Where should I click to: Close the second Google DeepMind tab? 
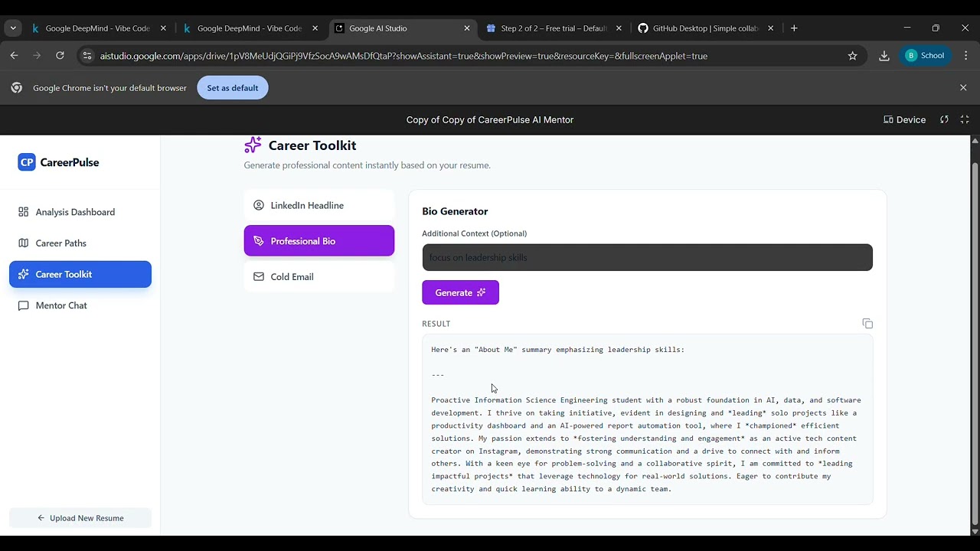click(315, 28)
